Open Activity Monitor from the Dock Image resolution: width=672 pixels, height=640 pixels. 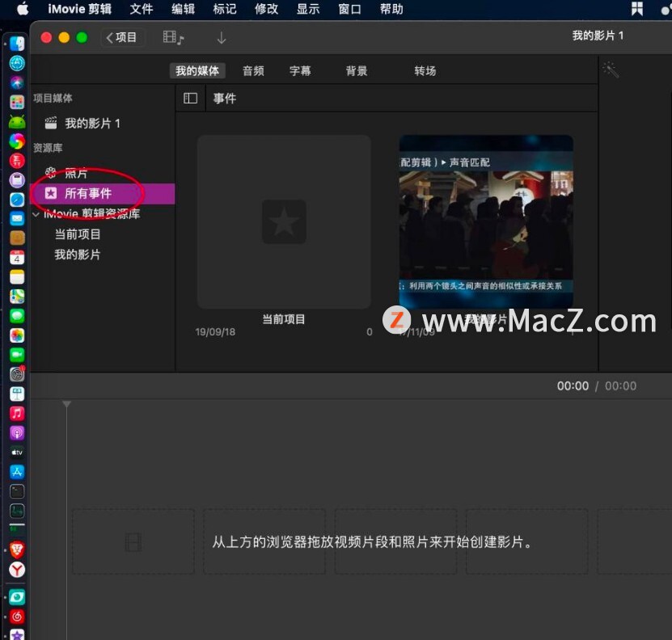pyautogui.click(x=17, y=511)
